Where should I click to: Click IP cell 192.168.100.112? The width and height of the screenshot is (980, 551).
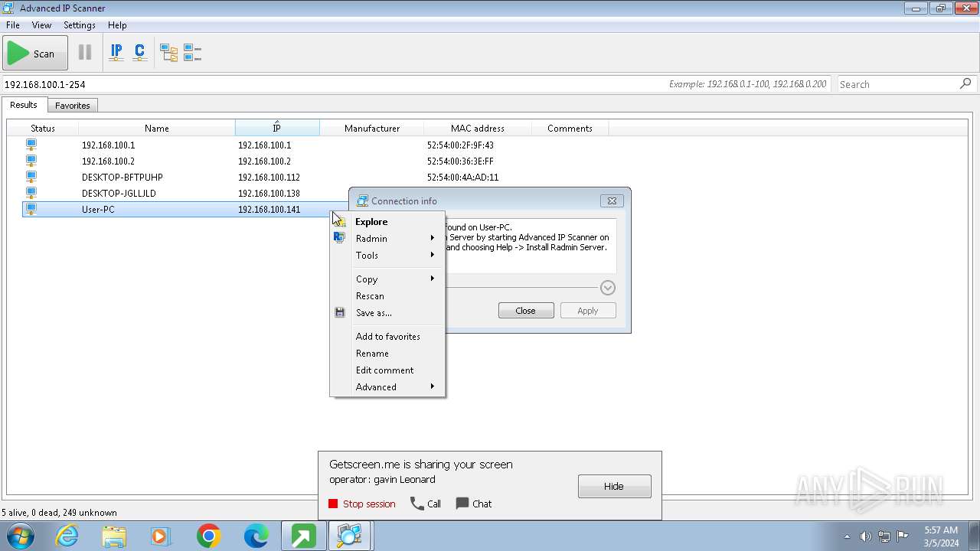click(x=269, y=177)
